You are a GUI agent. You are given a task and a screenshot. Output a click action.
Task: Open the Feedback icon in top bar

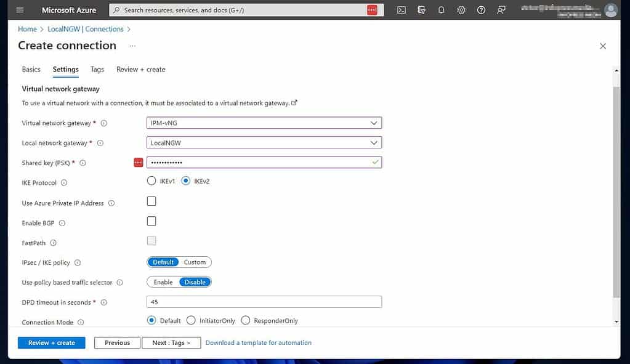click(x=501, y=10)
